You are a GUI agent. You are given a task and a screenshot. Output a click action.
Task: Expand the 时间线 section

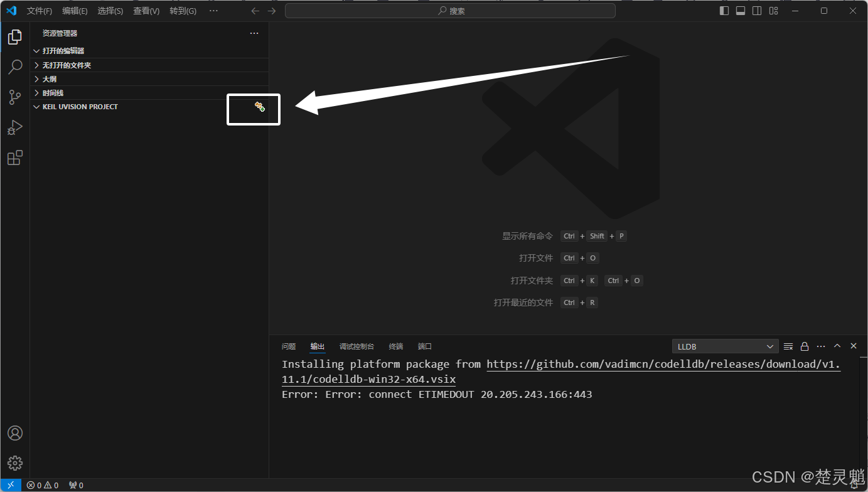pos(149,93)
